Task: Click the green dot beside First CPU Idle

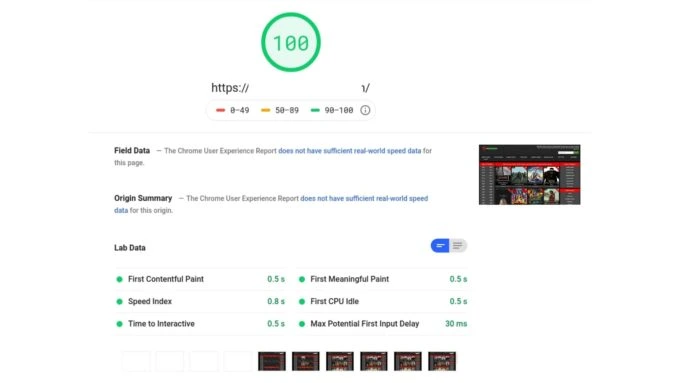Action: click(302, 301)
